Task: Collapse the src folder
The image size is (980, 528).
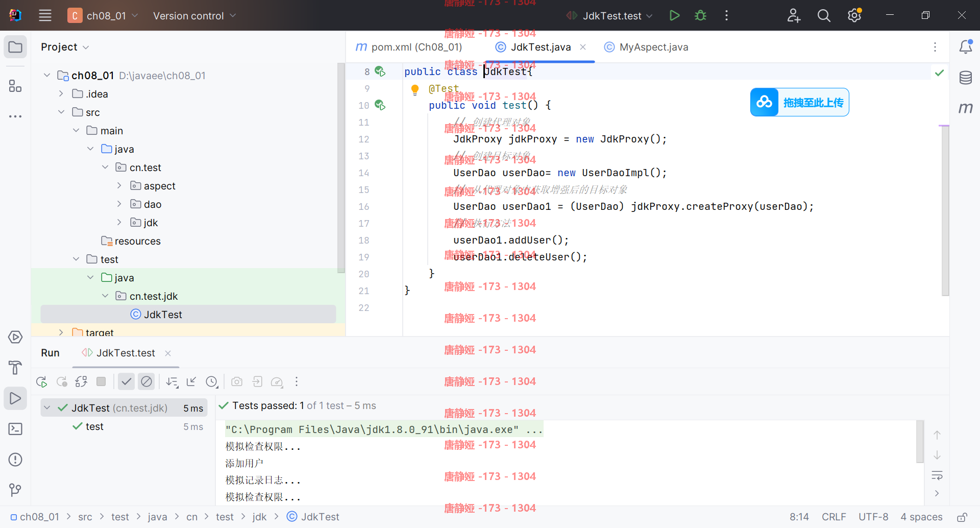Action: [x=61, y=112]
